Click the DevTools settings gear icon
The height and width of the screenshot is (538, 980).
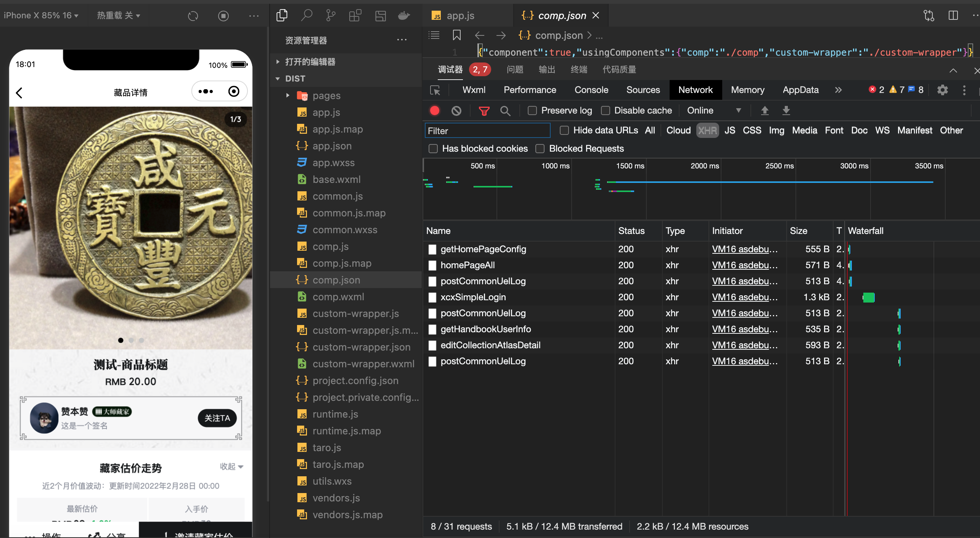(942, 89)
